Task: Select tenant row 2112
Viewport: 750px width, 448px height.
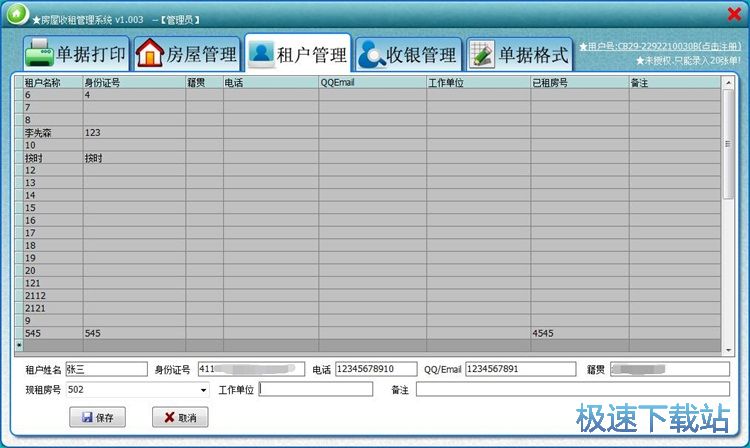Action: pyautogui.click(x=367, y=295)
